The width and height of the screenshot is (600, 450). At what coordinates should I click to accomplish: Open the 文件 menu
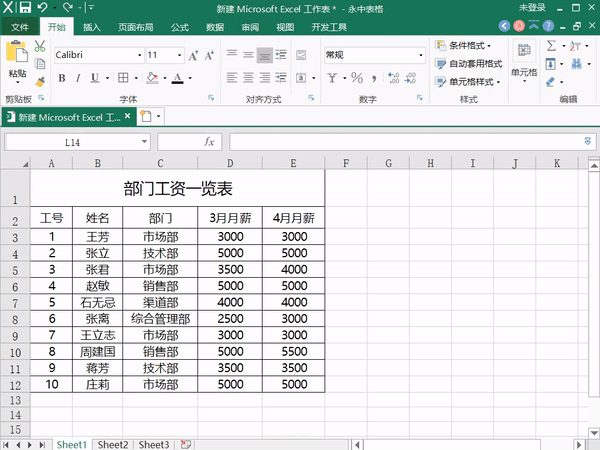[20, 27]
